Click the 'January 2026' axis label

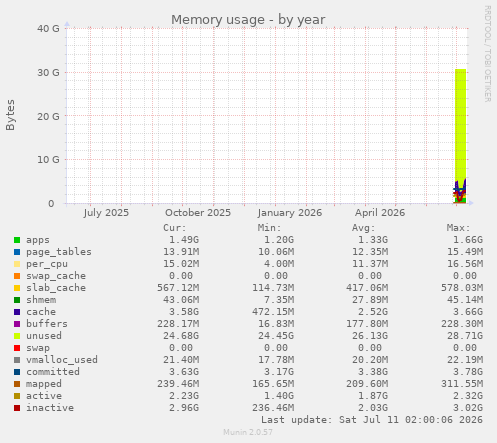(x=290, y=213)
